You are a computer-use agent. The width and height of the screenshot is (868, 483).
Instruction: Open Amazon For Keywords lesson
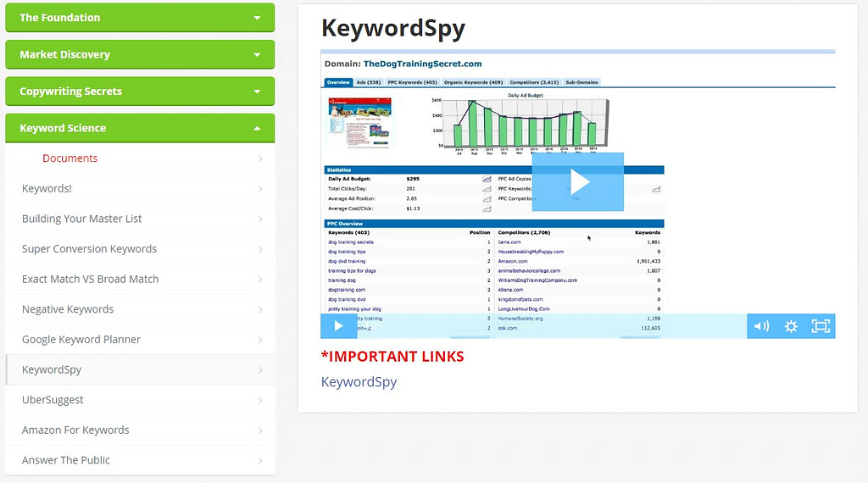(x=140, y=430)
